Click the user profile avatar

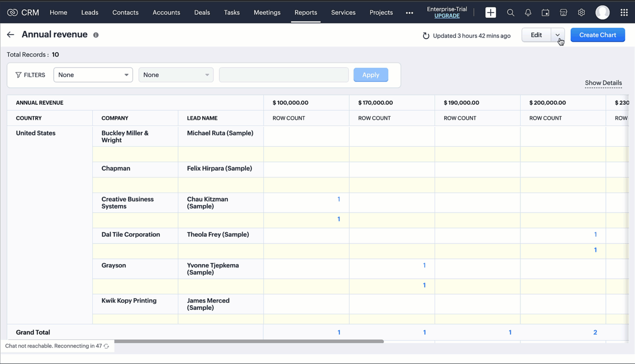602,13
